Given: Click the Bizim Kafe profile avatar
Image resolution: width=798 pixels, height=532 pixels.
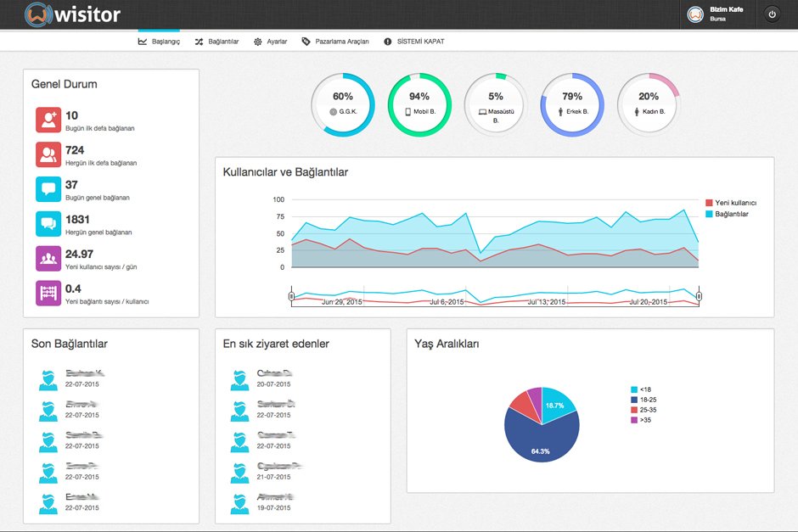Looking at the screenshot, I should [x=695, y=14].
